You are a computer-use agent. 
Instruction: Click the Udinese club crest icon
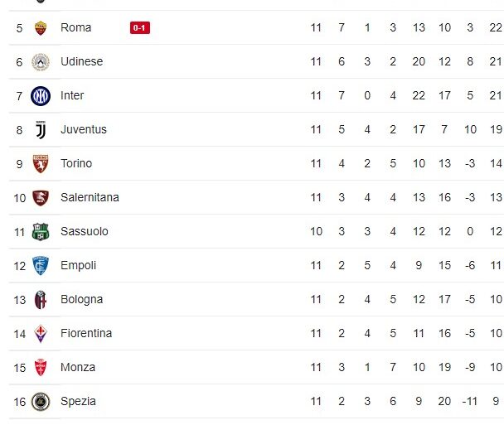41,62
